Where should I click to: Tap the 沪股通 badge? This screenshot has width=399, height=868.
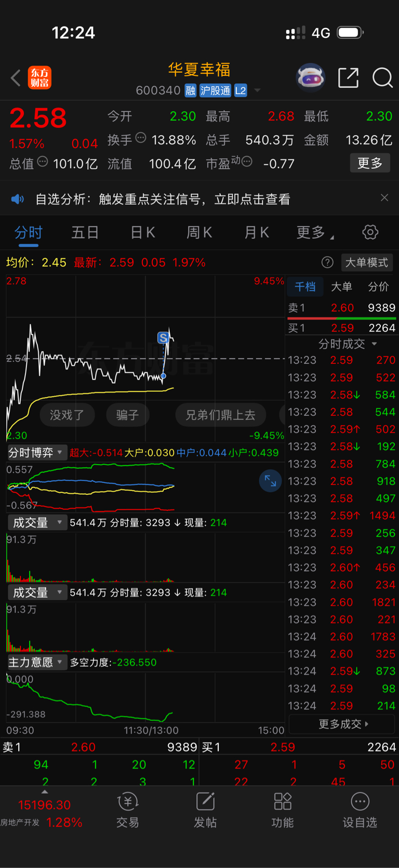(215, 90)
